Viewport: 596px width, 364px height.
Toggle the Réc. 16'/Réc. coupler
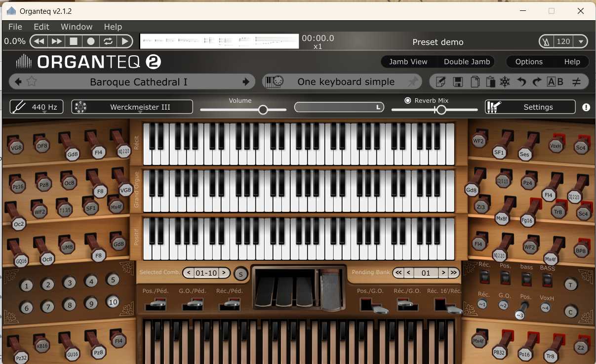(x=448, y=306)
